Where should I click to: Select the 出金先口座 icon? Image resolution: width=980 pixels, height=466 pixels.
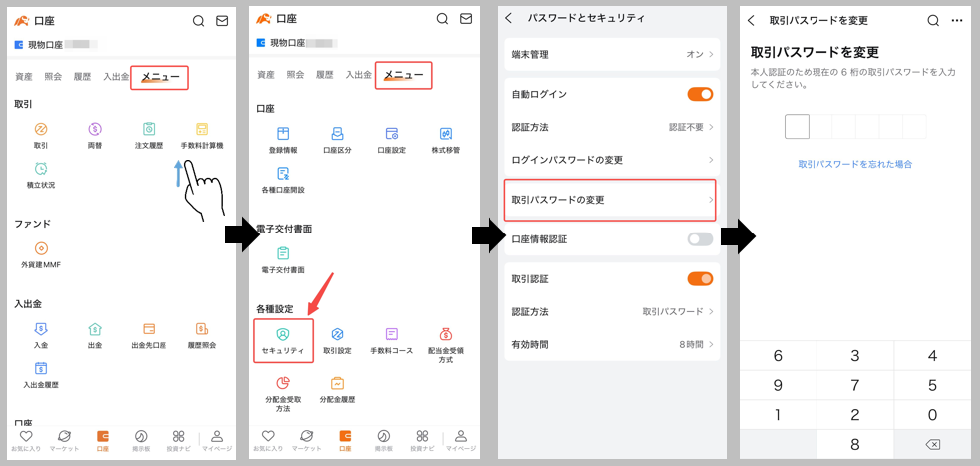[149, 332]
